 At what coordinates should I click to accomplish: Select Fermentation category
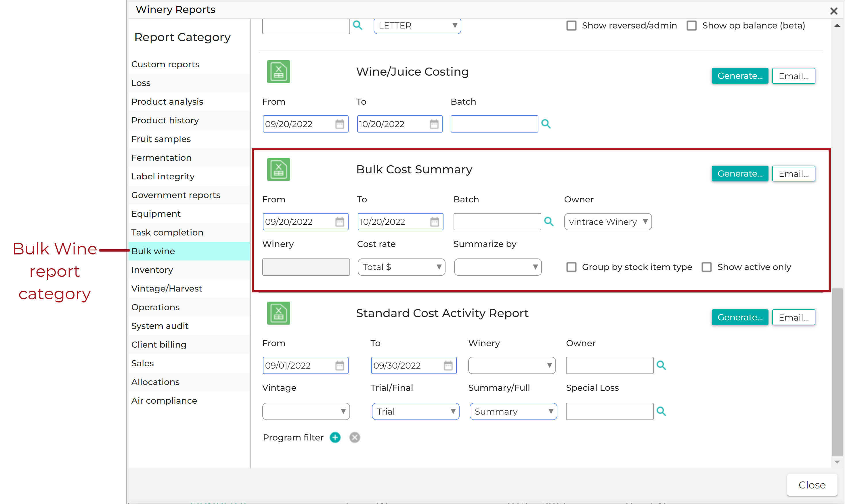click(x=189, y=158)
